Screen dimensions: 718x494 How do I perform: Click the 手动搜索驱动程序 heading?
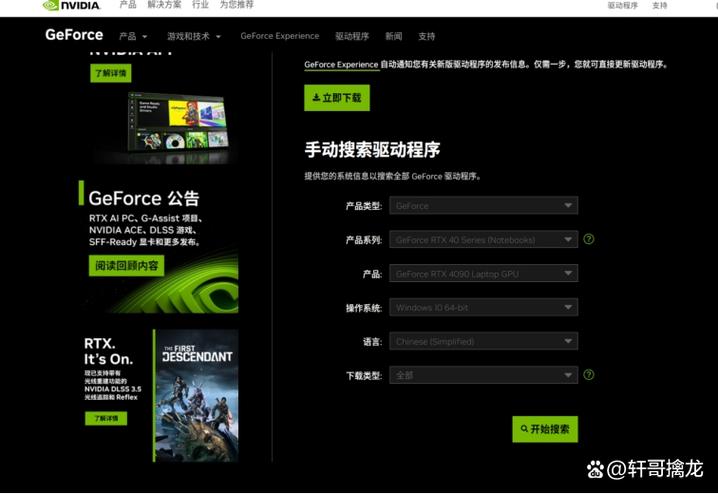[x=372, y=150]
